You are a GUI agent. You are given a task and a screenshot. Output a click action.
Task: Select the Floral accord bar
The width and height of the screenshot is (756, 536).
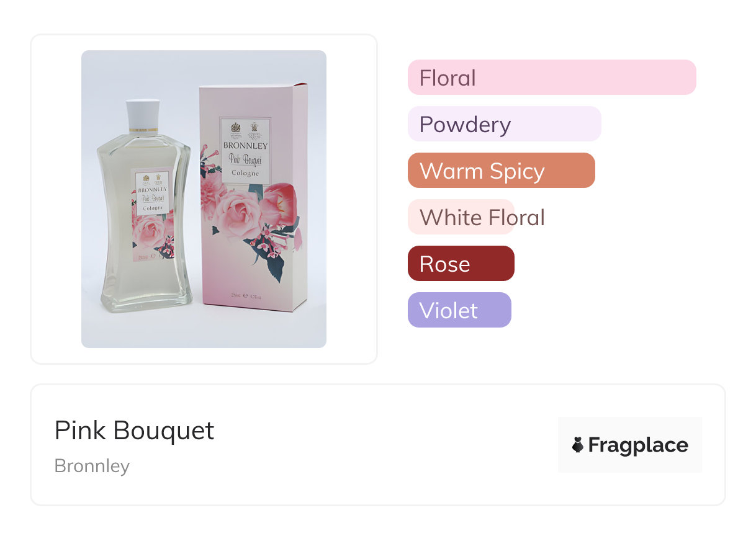coord(551,78)
